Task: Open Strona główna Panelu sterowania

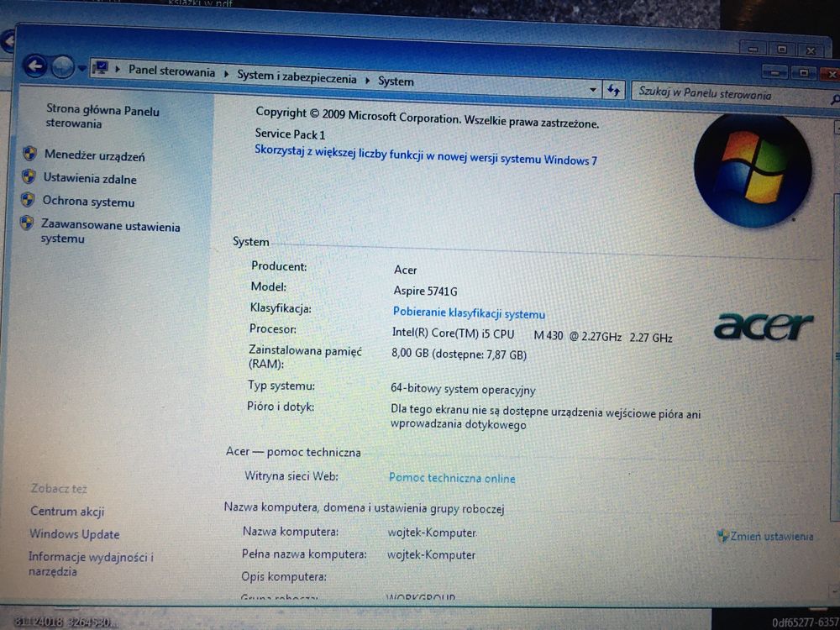Action: coord(102,116)
